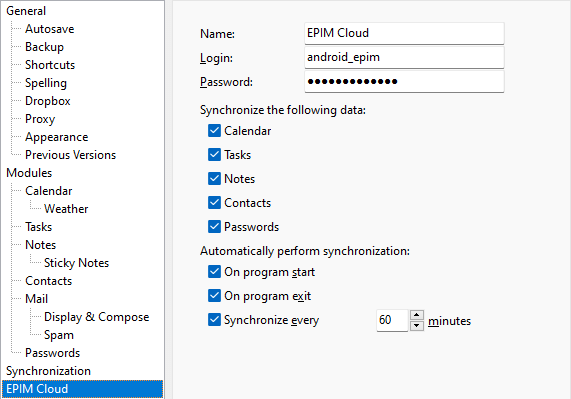Focus the Login text field
This screenshot has width=571, height=399.
pyautogui.click(x=404, y=57)
